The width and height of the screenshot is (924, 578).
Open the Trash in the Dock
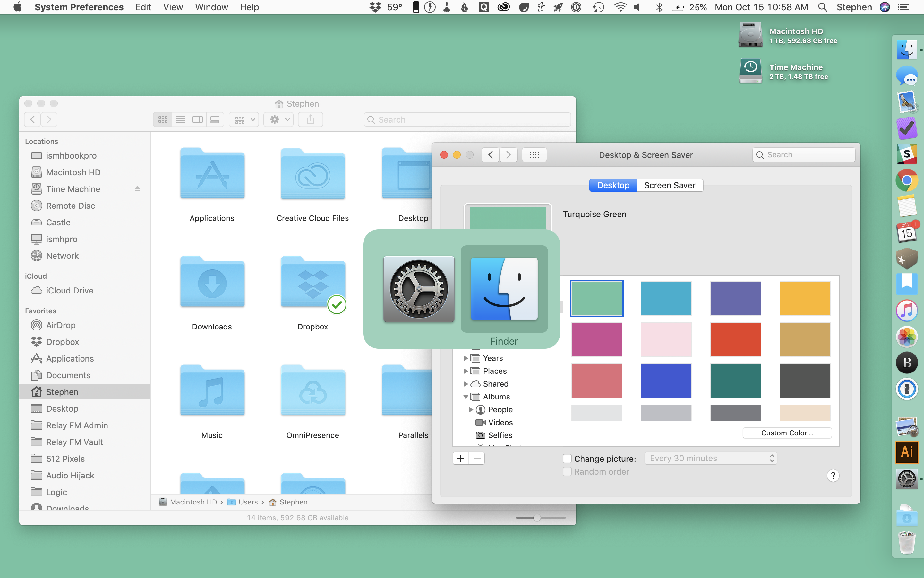(907, 542)
